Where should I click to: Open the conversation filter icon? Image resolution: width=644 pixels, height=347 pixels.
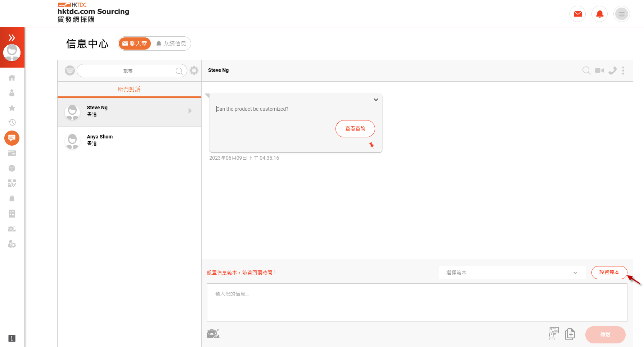point(70,70)
